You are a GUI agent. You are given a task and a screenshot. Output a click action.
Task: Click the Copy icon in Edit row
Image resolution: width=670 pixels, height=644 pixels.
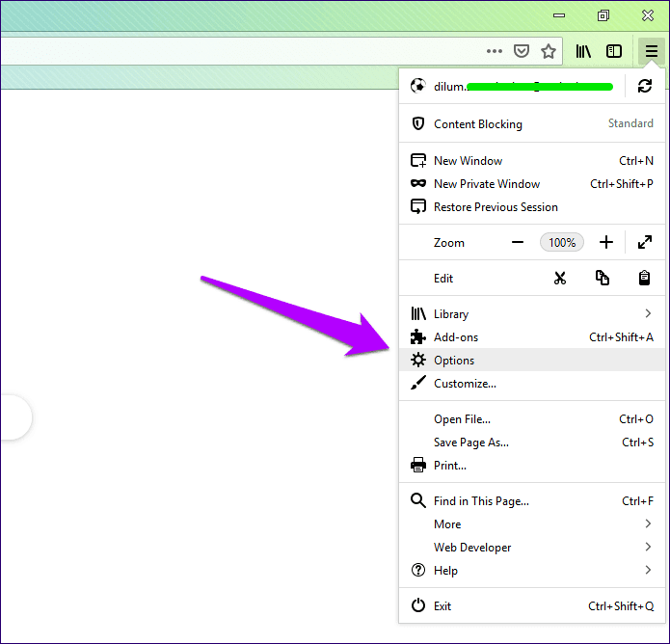coord(603,278)
